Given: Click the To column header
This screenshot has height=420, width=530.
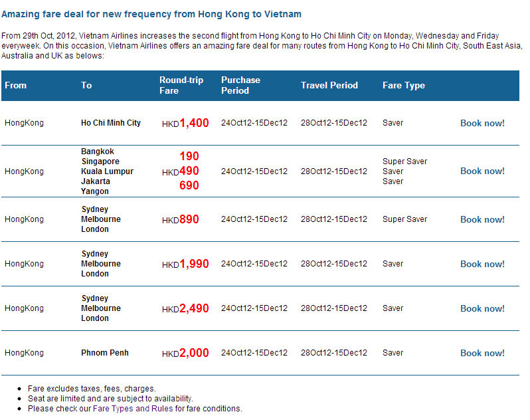Looking at the screenshot, I should pos(86,85).
